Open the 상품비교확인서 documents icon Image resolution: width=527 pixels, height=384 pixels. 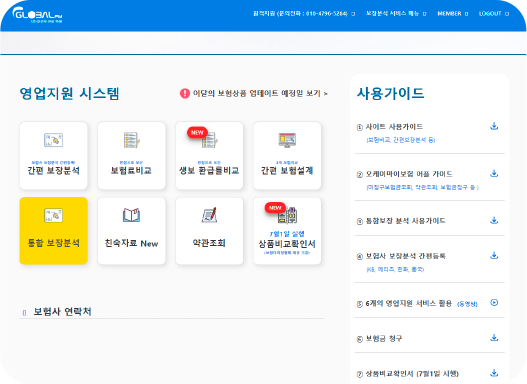pyautogui.click(x=288, y=216)
